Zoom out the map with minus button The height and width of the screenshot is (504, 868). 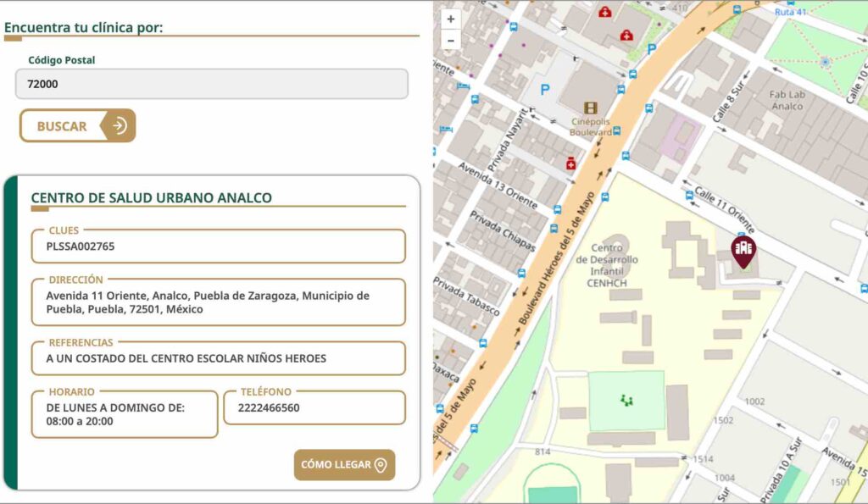(451, 41)
